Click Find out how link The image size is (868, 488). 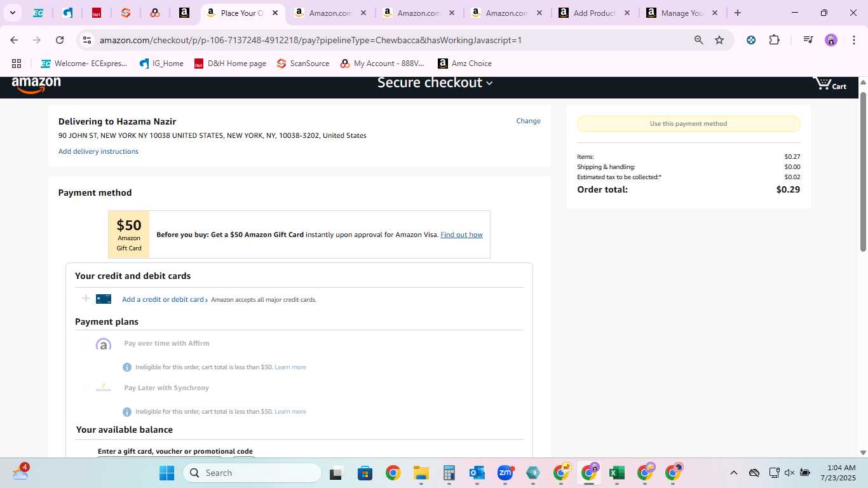[x=461, y=234]
